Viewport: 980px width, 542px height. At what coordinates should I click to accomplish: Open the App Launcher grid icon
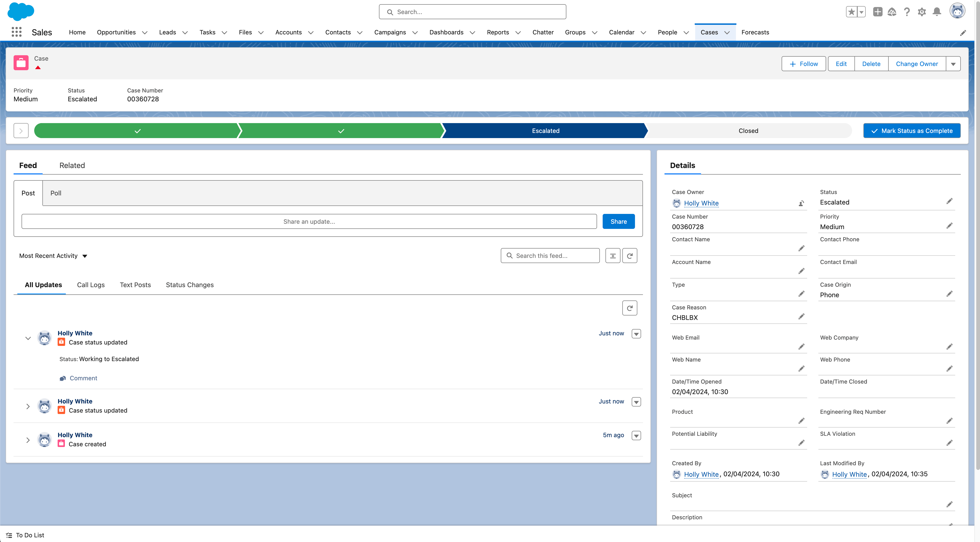click(16, 32)
